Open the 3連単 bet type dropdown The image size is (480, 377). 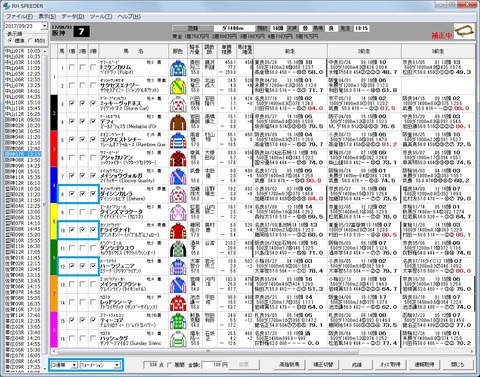click(74, 365)
